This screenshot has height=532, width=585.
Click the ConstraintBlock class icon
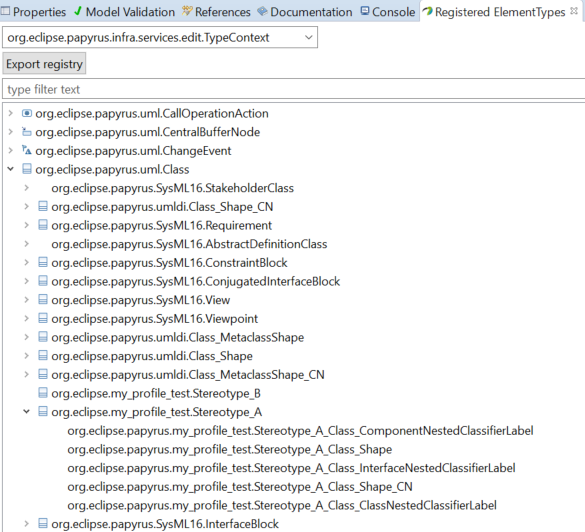tap(43, 262)
